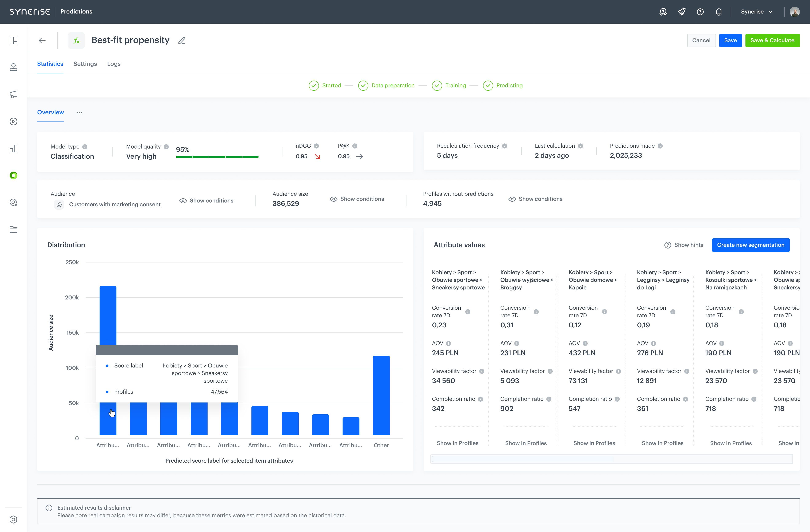Click the rocket launch icon in top bar
Image resolution: width=810 pixels, height=532 pixels.
point(682,12)
